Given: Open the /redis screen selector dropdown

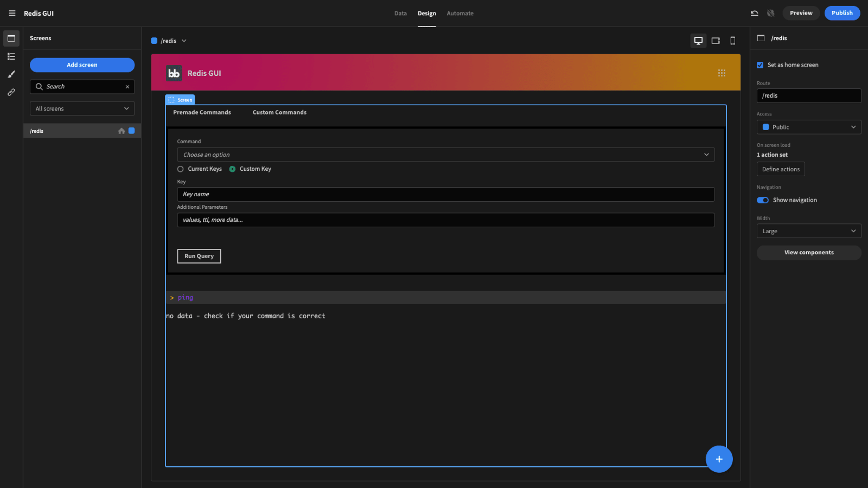Looking at the screenshot, I should pos(169,41).
